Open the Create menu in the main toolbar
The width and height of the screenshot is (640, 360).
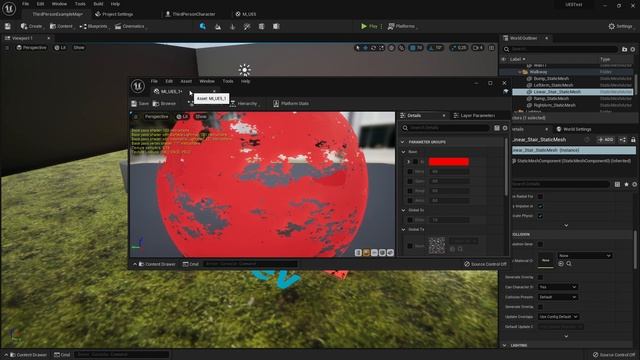31,26
